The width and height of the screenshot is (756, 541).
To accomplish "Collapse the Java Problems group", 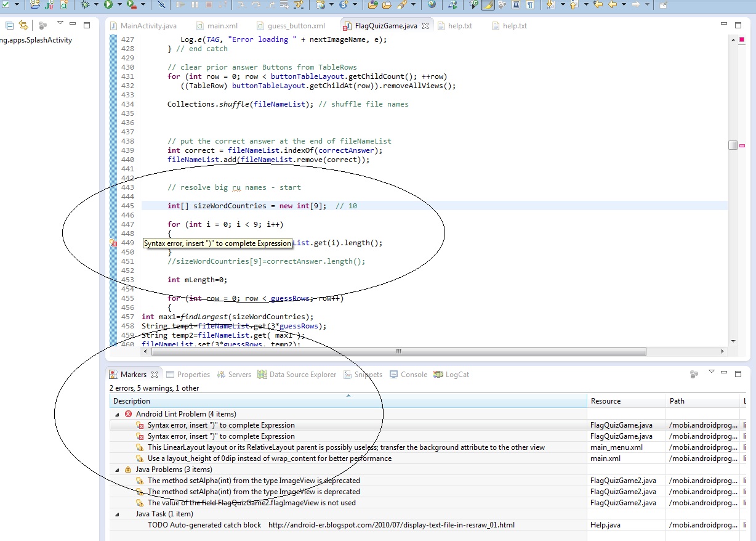I will pyautogui.click(x=117, y=470).
